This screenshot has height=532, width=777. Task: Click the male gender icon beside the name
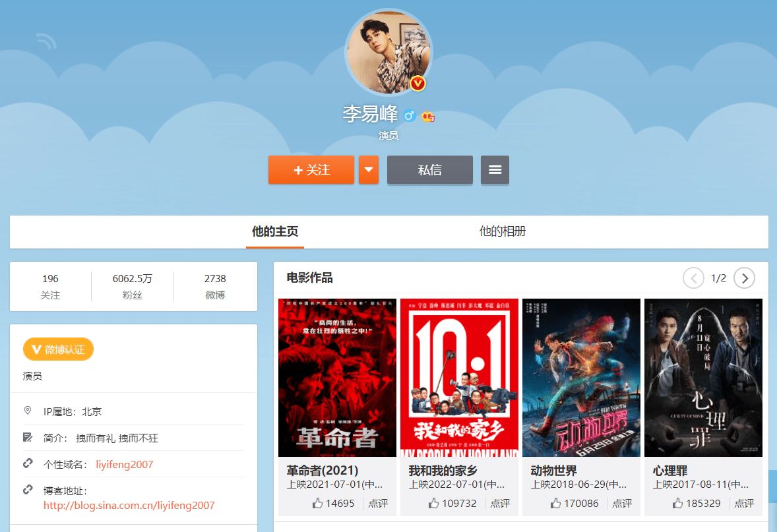pos(409,116)
